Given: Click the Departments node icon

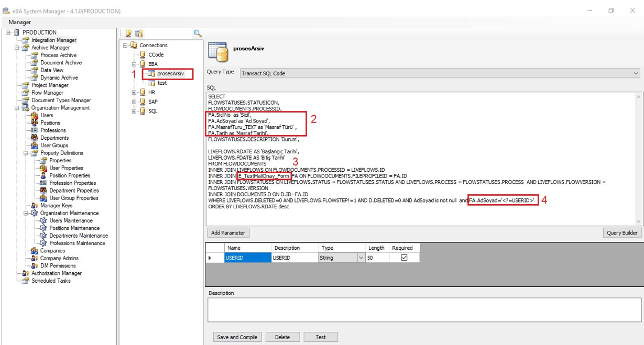Looking at the screenshot, I should pos(35,138).
